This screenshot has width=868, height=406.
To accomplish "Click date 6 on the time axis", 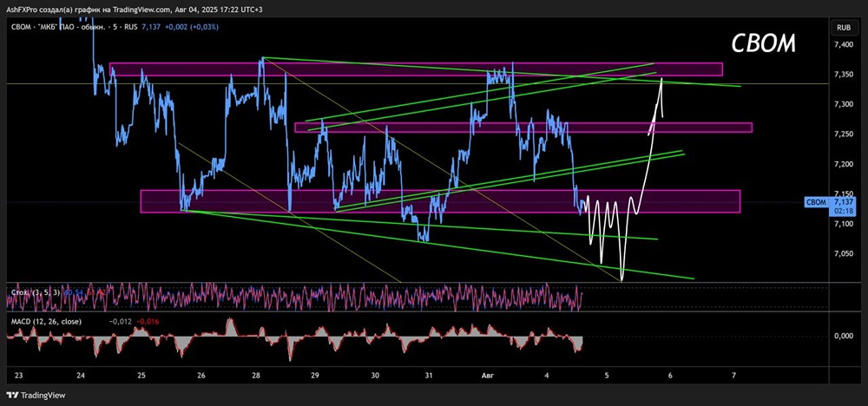I will pyautogui.click(x=670, y=376).
